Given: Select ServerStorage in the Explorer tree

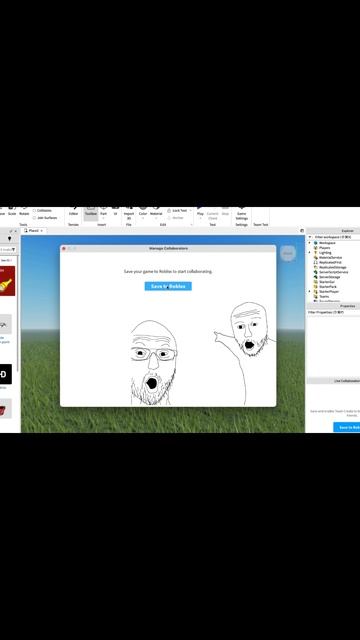Looking at the screenshot, I should (x=329, y=277).
